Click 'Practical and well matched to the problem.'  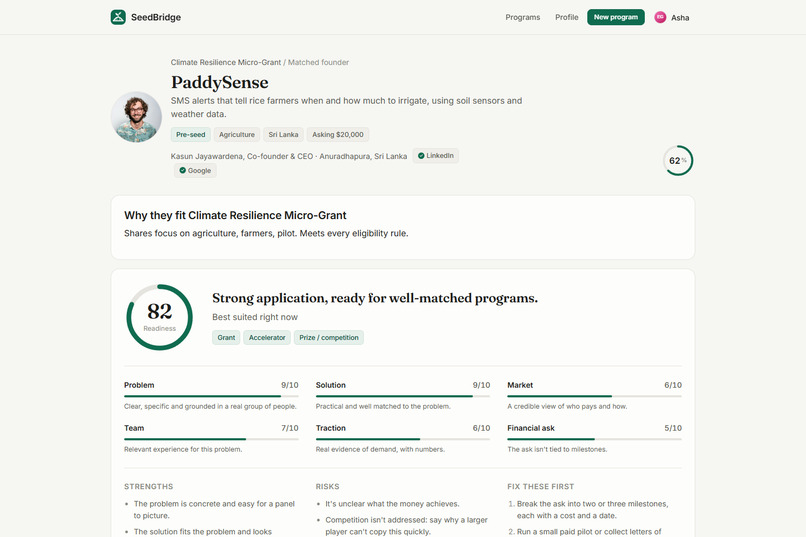click(383, 406)
